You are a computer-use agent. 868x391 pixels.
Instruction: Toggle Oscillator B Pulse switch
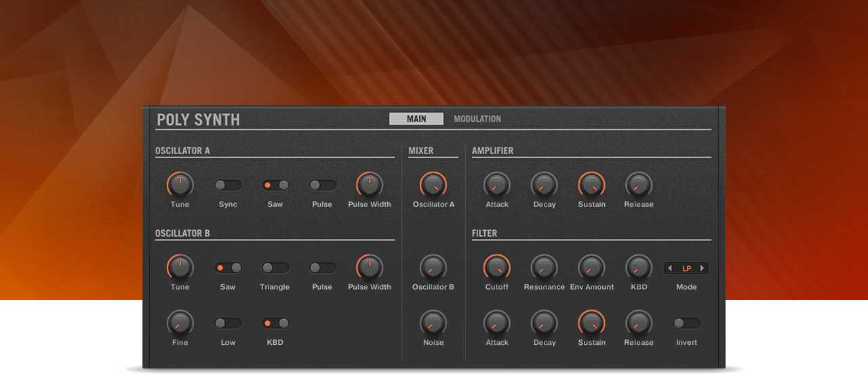[323, 267]
